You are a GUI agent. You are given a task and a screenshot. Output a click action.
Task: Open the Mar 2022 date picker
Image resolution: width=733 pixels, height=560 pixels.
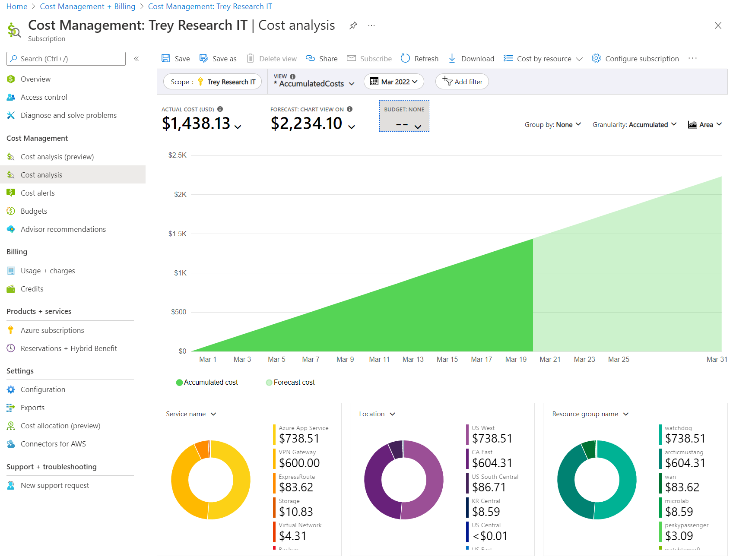393,82
